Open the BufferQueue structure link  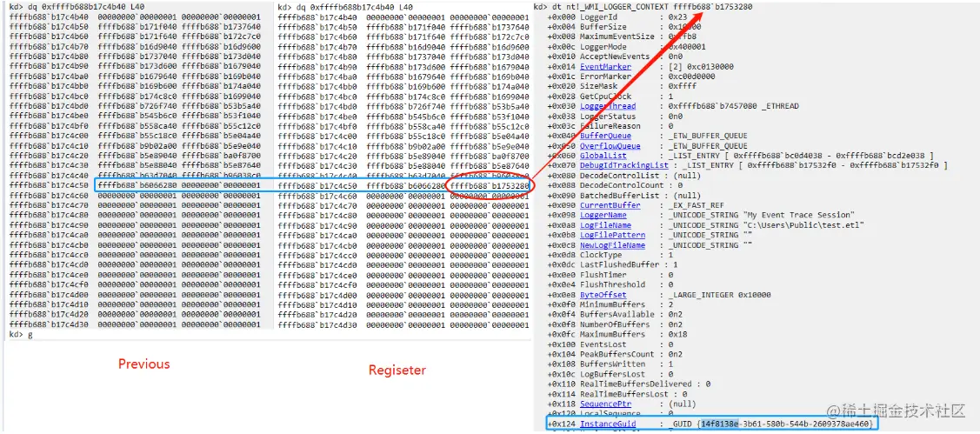click(x=605, y=136)
